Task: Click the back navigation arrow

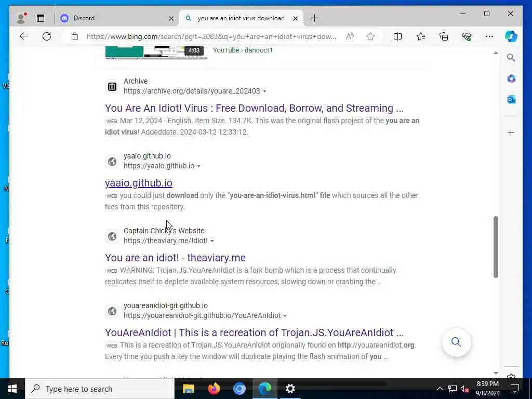Action: (x=24, y=36)
